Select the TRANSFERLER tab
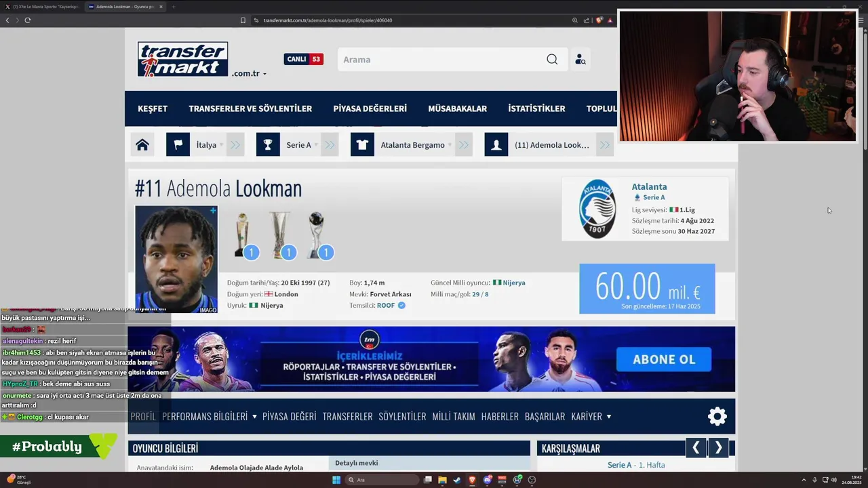 [x=347, y=416]
